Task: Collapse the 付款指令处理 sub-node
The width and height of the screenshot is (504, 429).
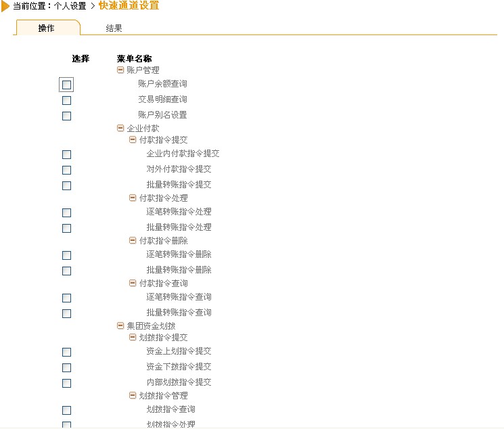Action: [x=133, y=198]
